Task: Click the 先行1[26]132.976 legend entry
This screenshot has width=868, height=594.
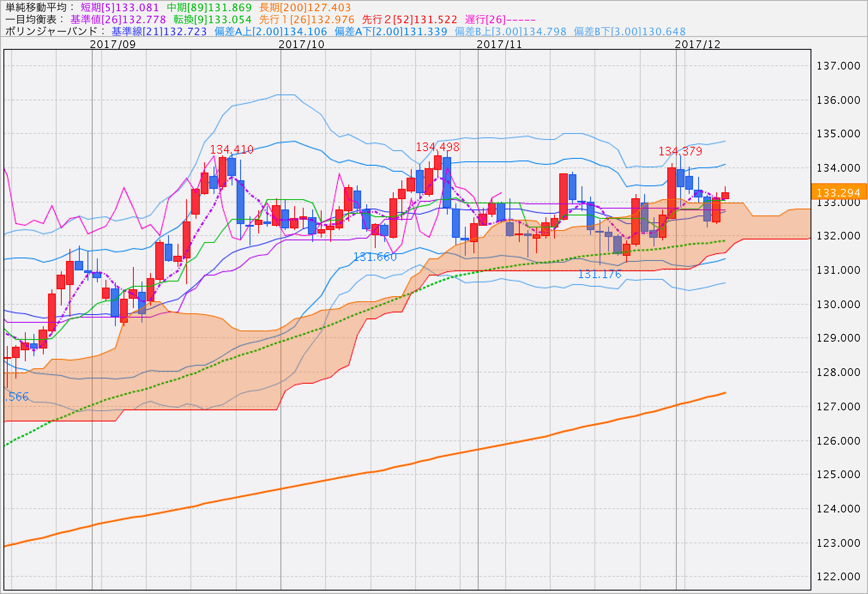Action: [x=307, y=19]
